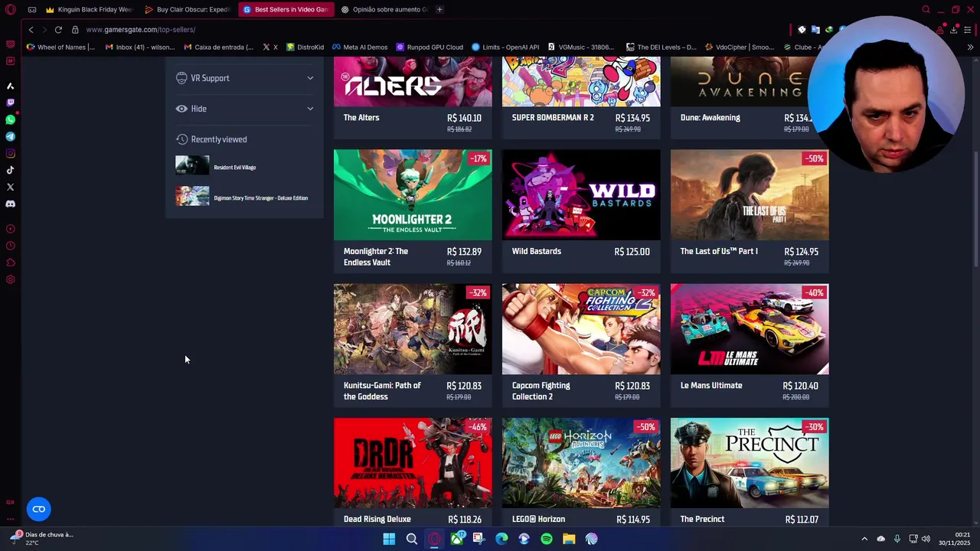Open Telegram in the Opera sidebar
The width and height of the screenshot is (980, 551).
[x=10, y=136]
